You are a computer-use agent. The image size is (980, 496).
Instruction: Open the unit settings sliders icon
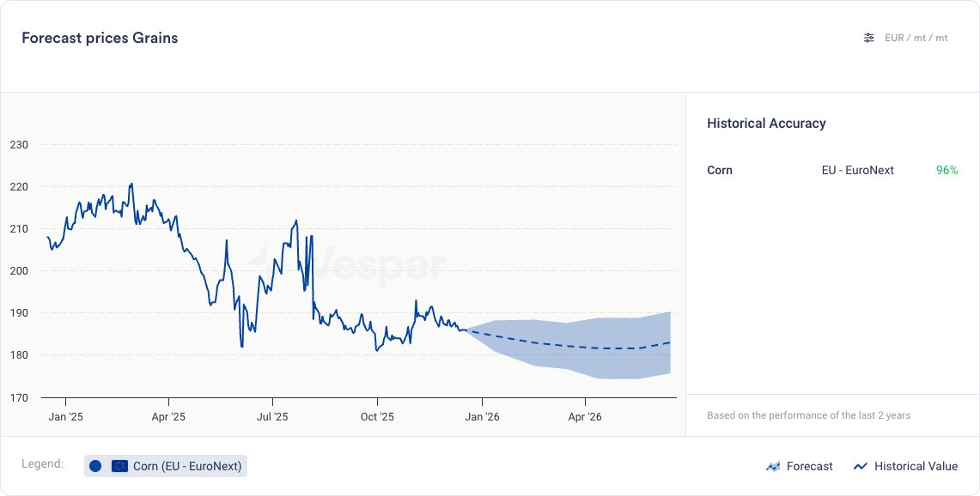(869, 38)
